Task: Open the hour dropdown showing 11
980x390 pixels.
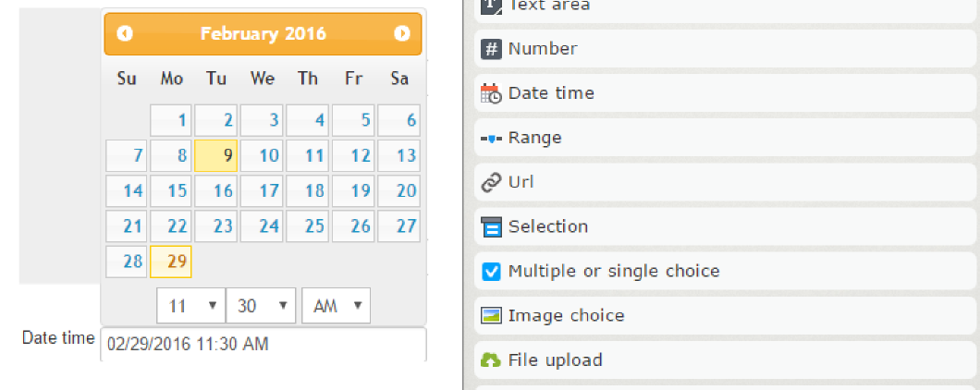Action: (191, 305)
